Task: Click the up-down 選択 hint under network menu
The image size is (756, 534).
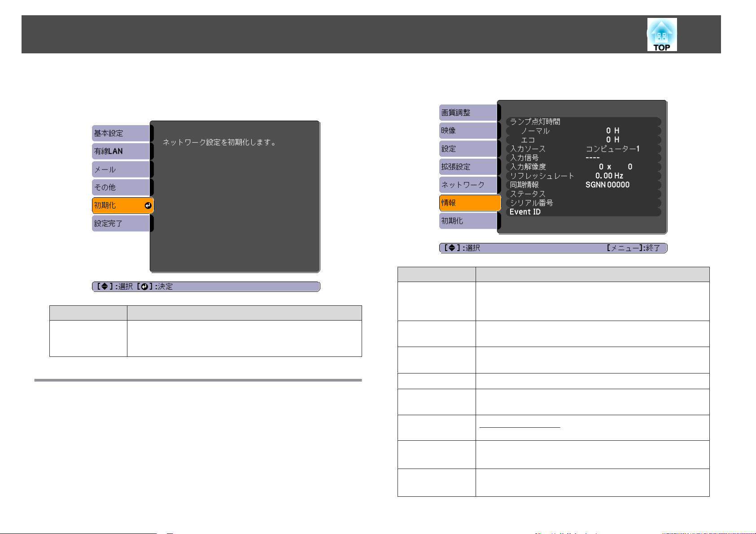Action: click(115, 287)
